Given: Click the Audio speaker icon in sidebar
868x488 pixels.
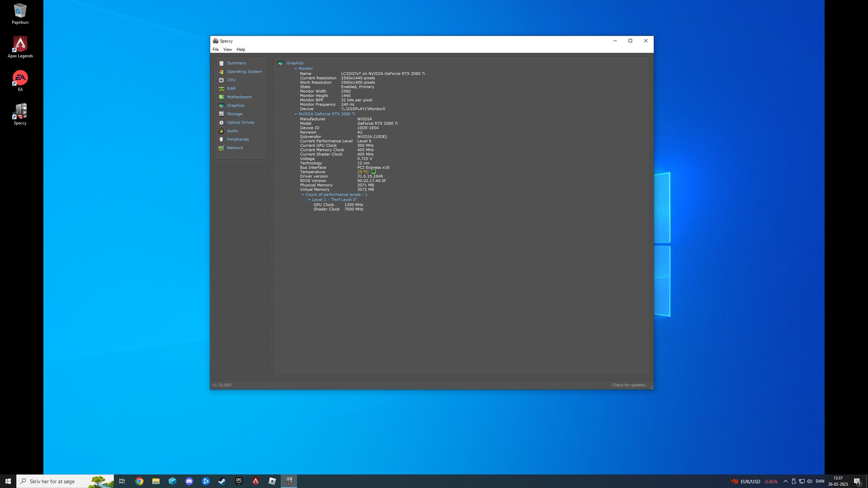Looking at the screenshot, I should coord(221,131).
